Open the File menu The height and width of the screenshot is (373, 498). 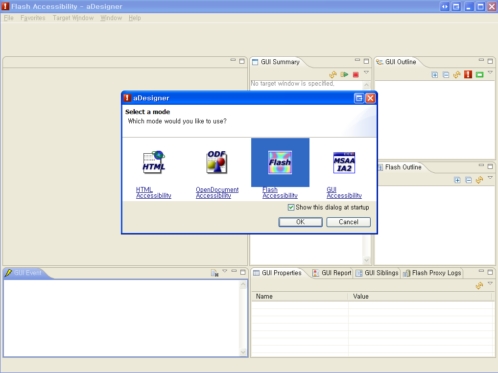coord(9,18)
